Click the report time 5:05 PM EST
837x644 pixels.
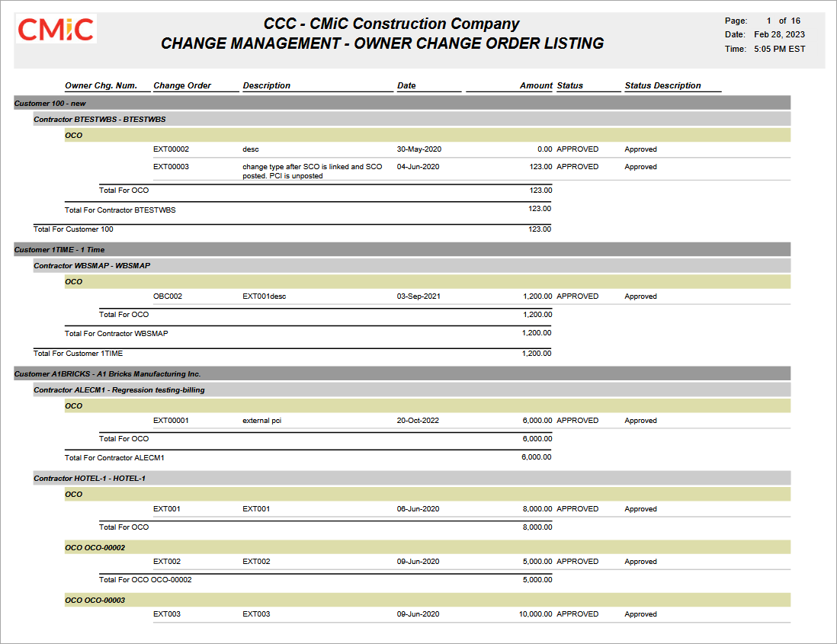[x=779, y=49]
